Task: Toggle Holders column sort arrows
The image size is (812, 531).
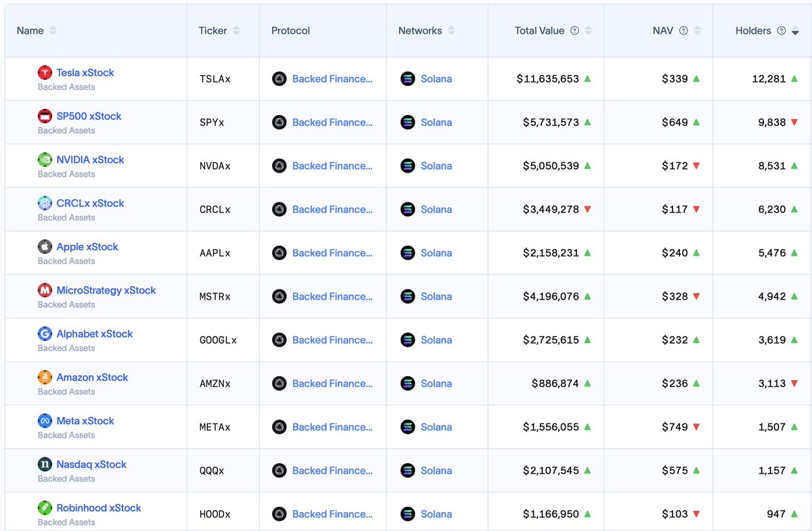Action: (795, 30)
